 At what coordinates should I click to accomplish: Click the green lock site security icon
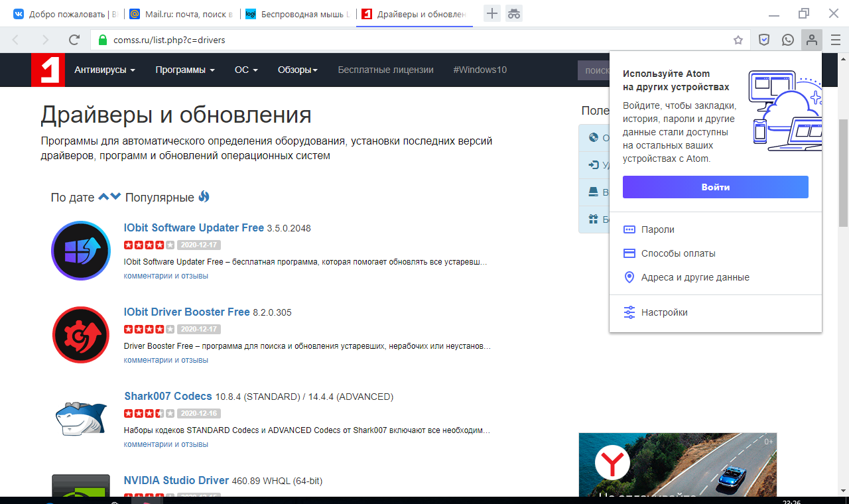tap(102, 40)
